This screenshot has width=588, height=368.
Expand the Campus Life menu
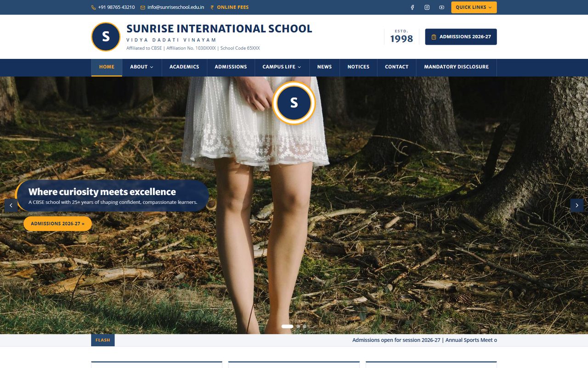tap(282, 67)
